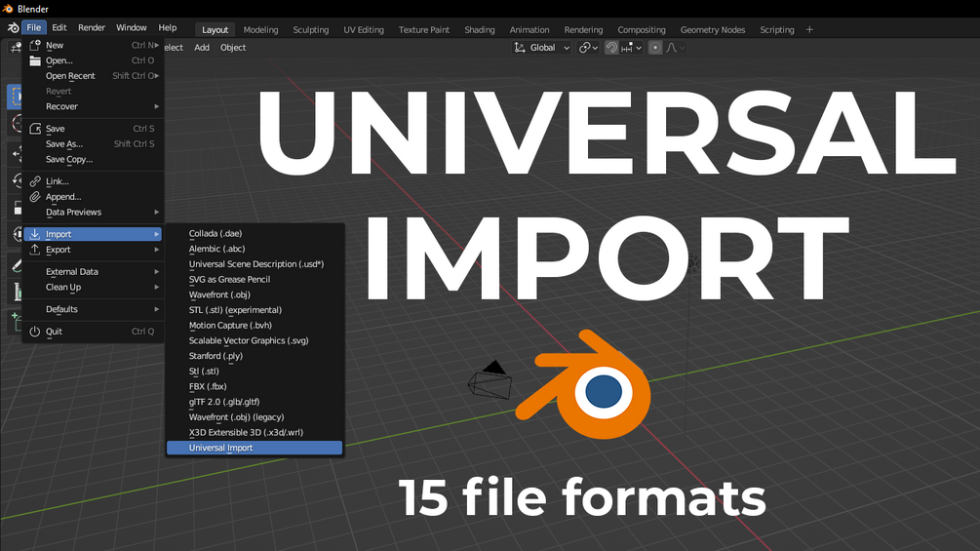This screenshot has width=980, height=551.
Task: Choose Save As... in the File menu
Action: [93, 143]
